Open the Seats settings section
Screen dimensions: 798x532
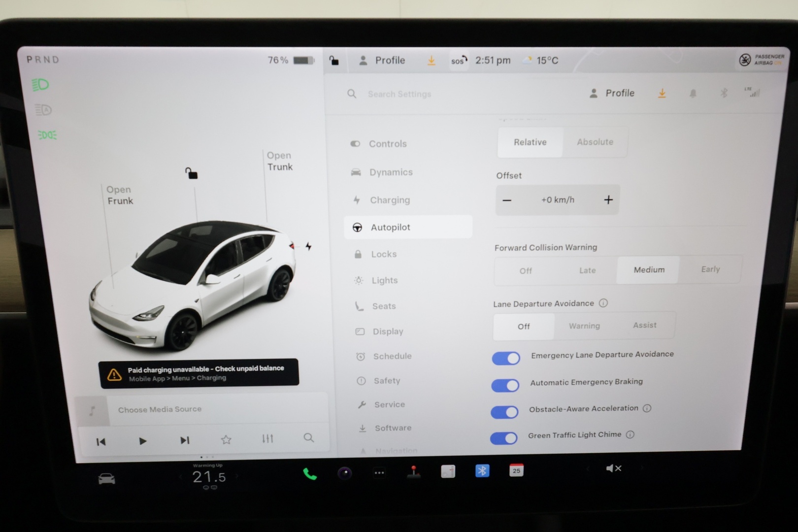click(384, 306)
